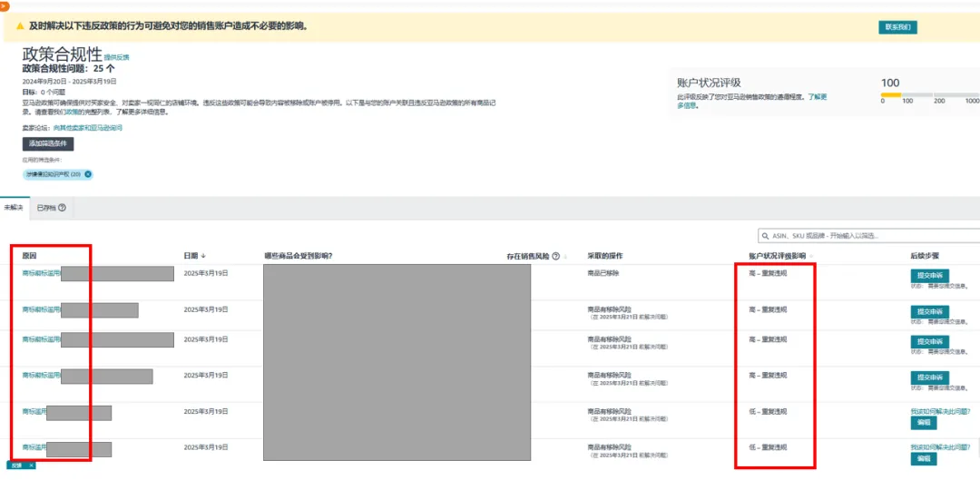Click the 联系我们 button
The width and height of the screenshot is (980, 480).
897,27
